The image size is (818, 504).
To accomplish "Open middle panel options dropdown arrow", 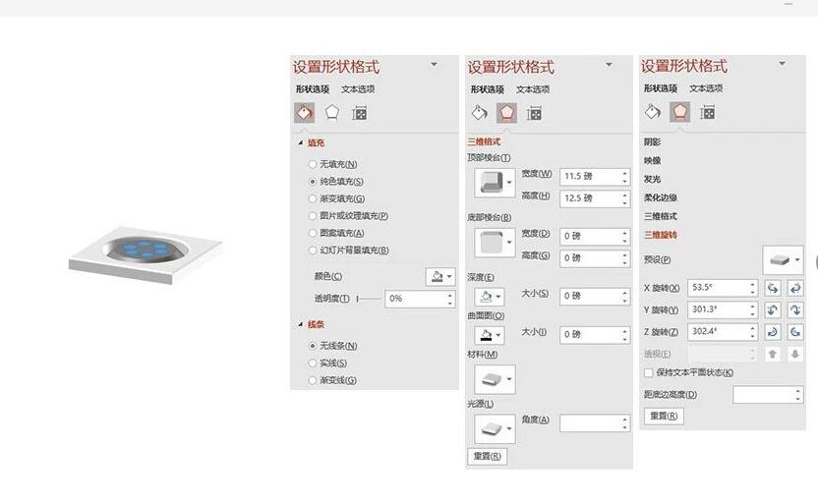I will pyautogui.click(x=609, y=65).
